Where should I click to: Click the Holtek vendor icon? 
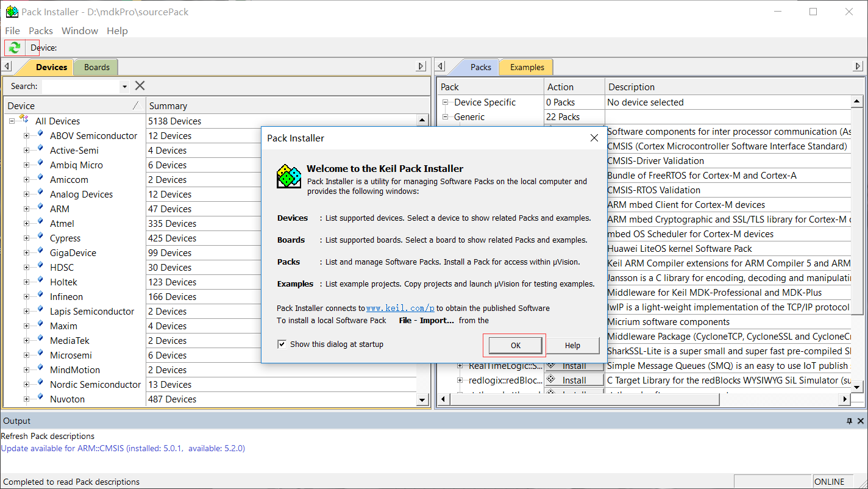40,281
